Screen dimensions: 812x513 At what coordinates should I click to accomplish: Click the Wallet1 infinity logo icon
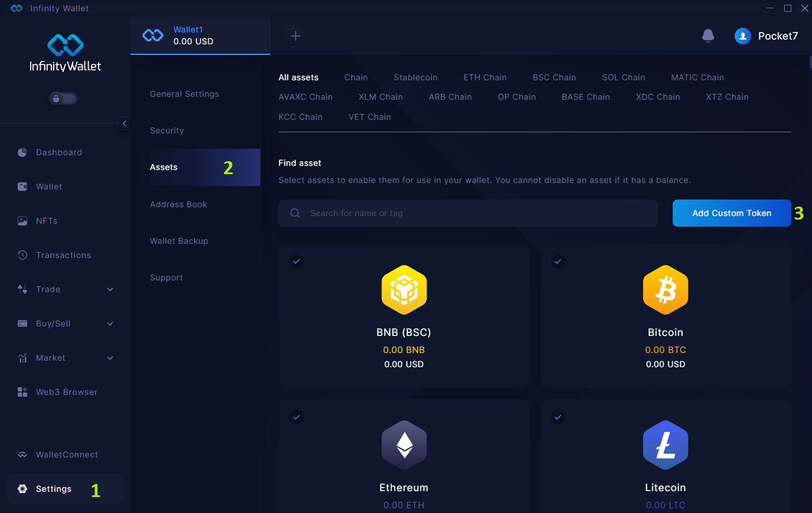click(x=153, y=35)
